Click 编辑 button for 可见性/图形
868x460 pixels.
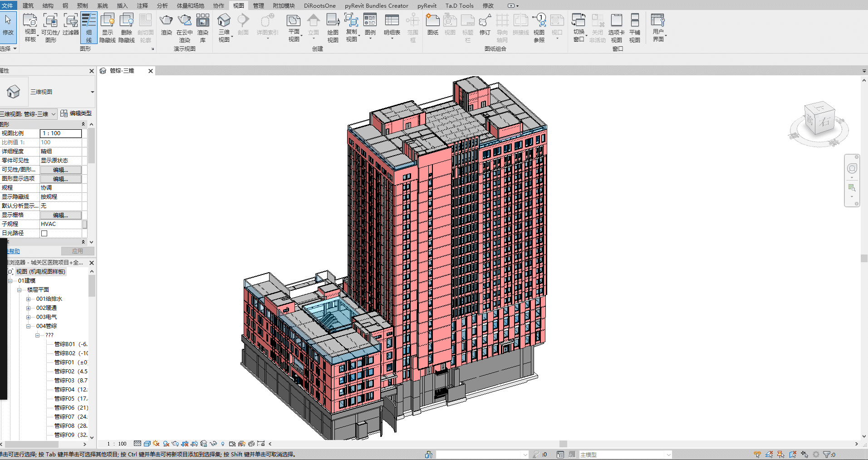click(61, 170)
